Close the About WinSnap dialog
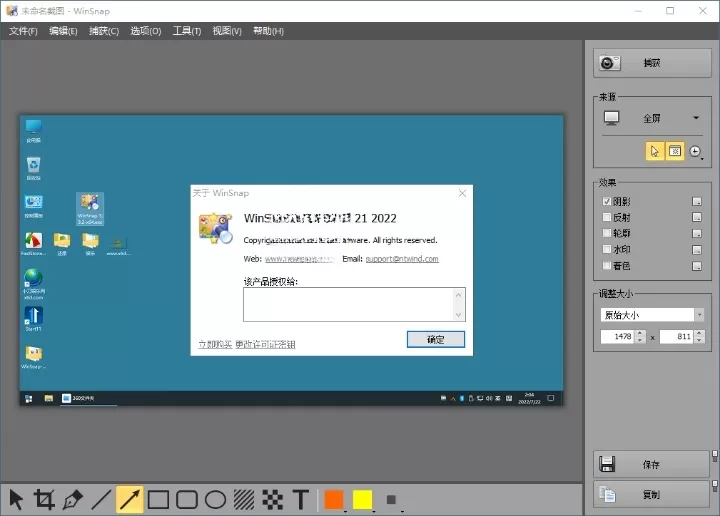This screenshot has height=516, width=720. [462, 193]
